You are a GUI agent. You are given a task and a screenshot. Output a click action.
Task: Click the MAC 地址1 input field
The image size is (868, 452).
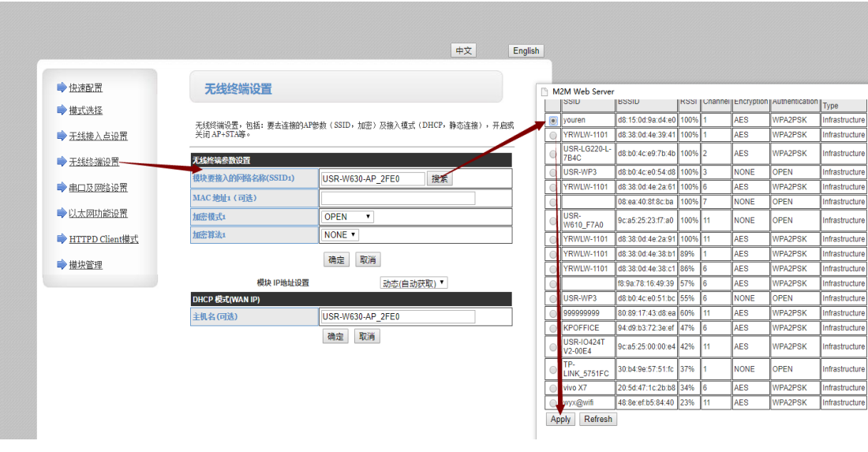point(398,198)
